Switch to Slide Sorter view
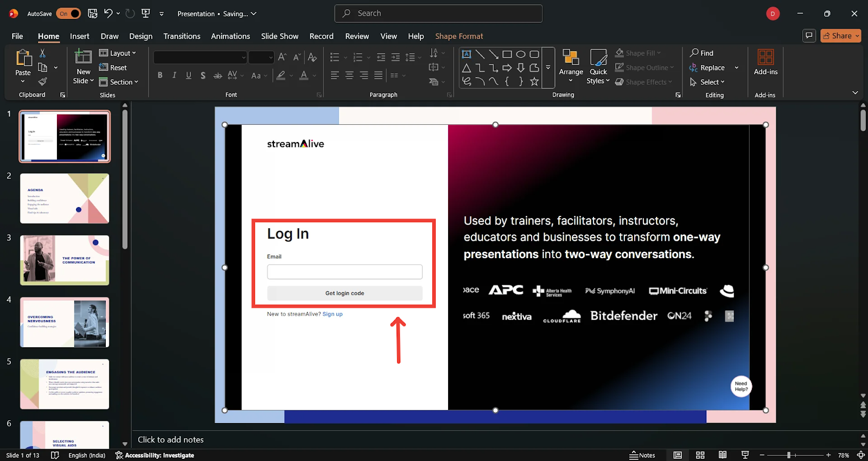868x461 pixels. point(700,455)
